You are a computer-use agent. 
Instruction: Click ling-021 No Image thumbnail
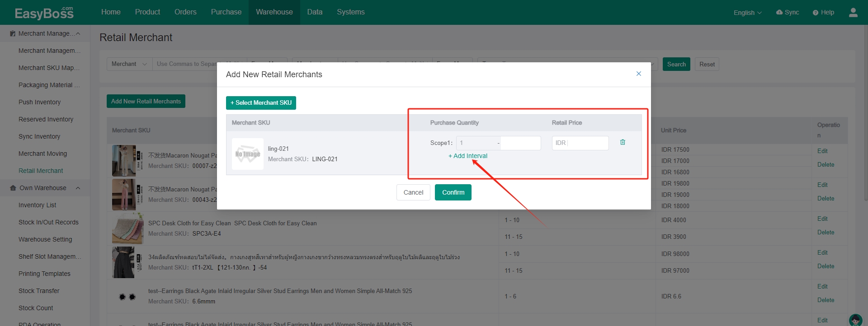[x=248, y=154]
